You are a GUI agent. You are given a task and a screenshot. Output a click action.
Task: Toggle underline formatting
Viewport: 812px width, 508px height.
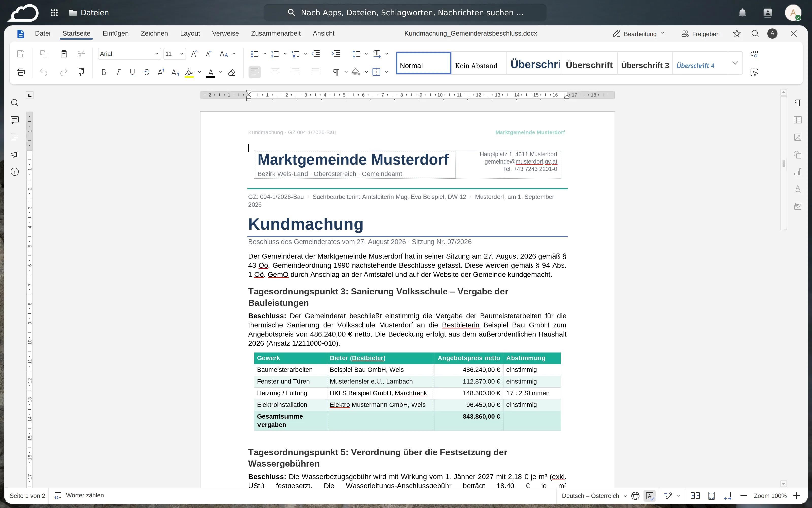tap(132, 72)
